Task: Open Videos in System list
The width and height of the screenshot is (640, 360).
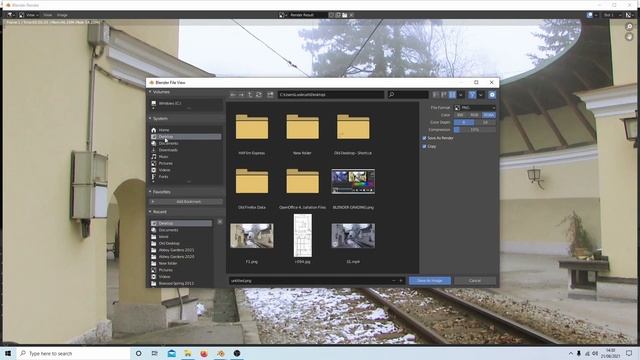Action: pos(186,170)
